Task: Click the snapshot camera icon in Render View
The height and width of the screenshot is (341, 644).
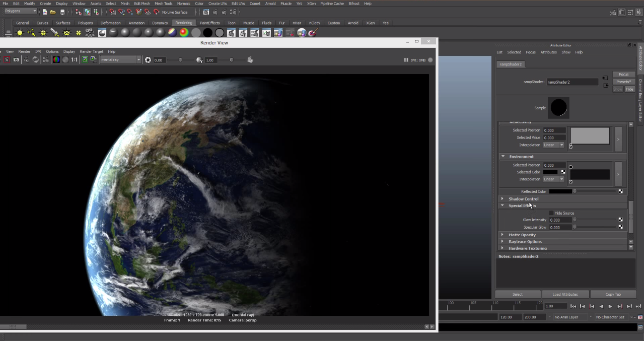Action: click(16, 60)
